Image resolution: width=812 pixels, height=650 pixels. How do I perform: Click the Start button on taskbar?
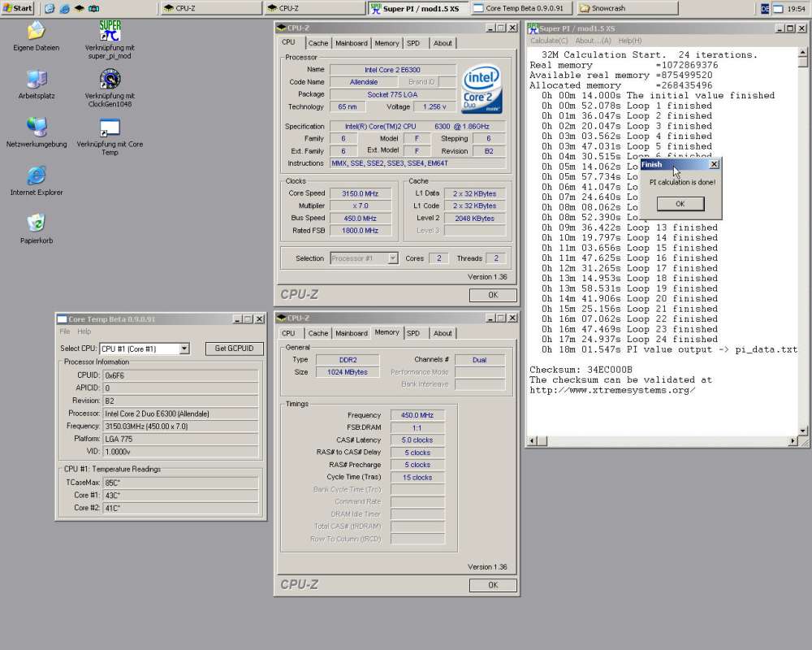click(x=18, y=8)
